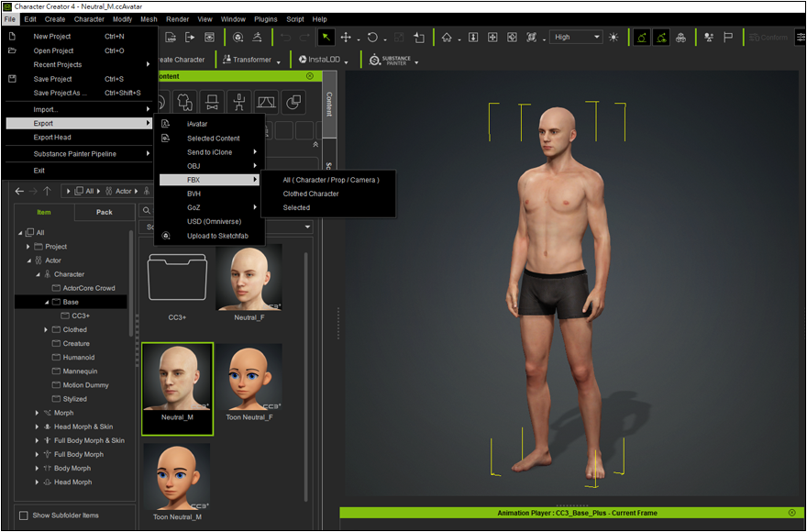Click the back arrow in content navigation

click(20, 191)
